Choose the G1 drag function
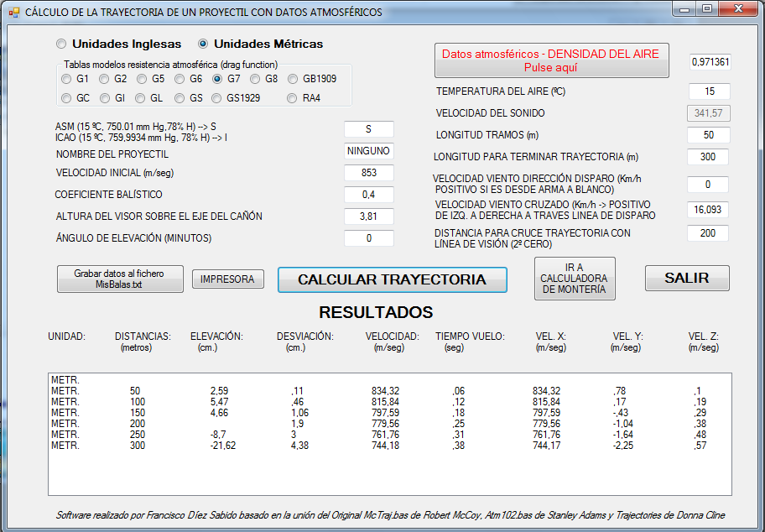The width and height of the screenshot is (765, 532). point(66,79)
